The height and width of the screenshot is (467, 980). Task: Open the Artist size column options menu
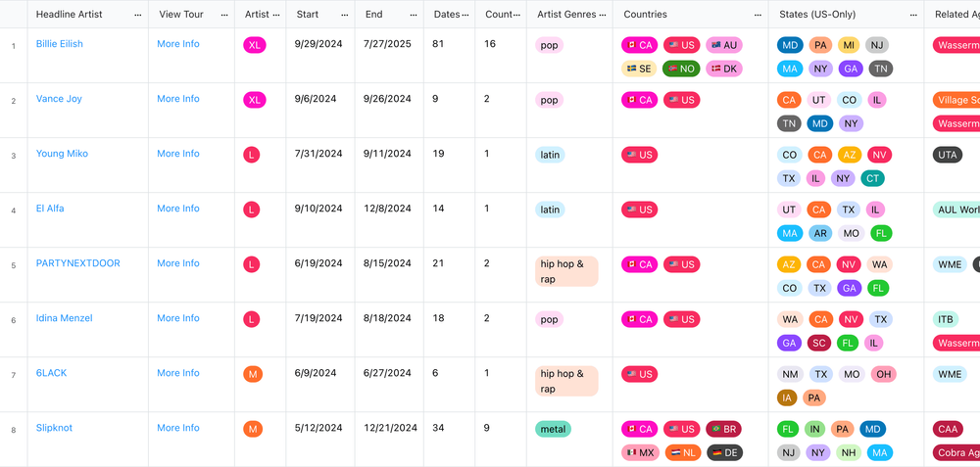pos(275,15)
